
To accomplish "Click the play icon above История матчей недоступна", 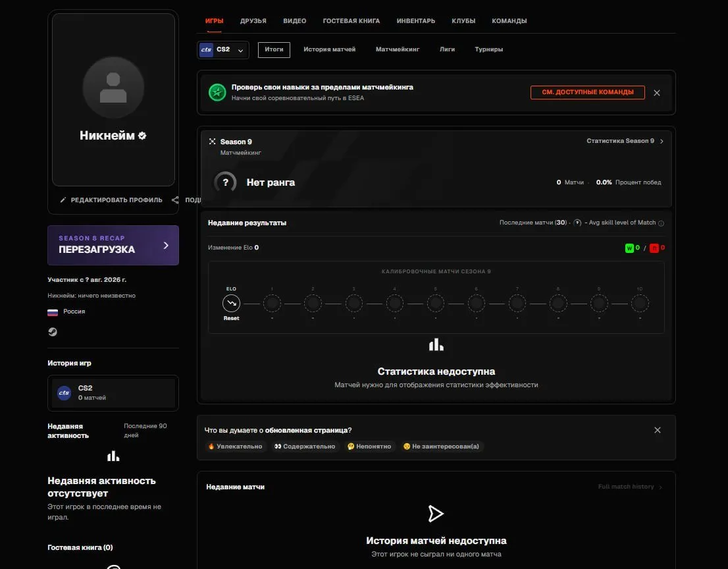I will (x=436, y=514).
